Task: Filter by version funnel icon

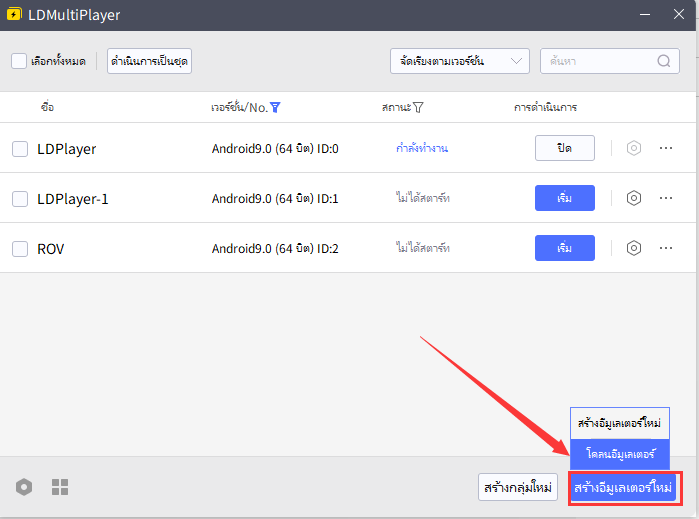Action: tap(275, 107)
